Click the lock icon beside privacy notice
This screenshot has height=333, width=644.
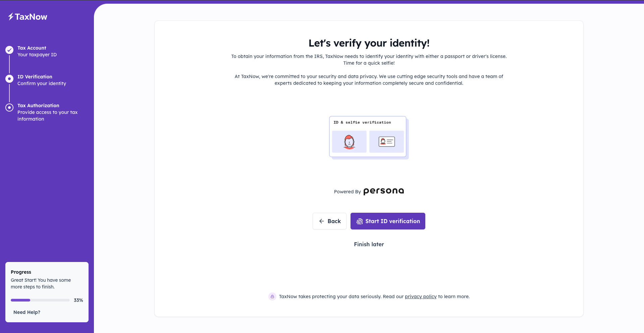[272, 296]
